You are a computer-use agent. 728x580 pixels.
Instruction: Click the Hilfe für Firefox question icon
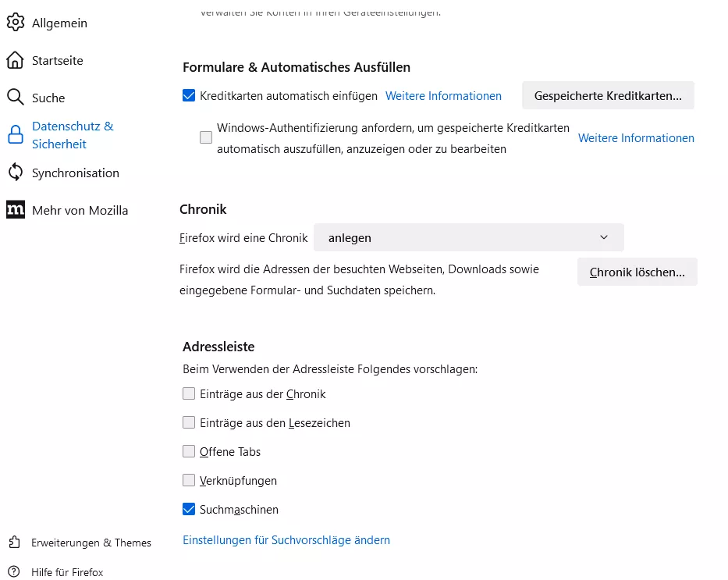click(x=15, y=572)
